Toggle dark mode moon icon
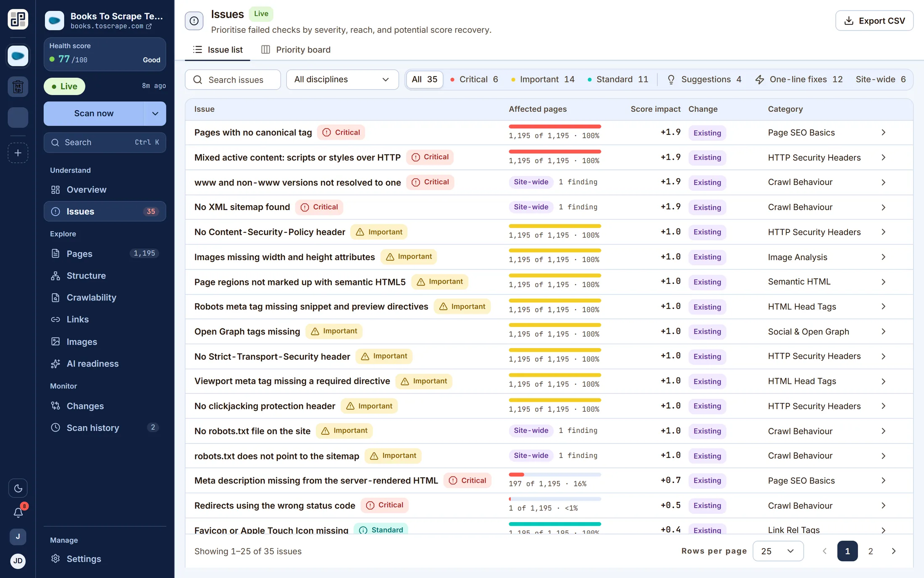 pyautogui.click(x=18, y=488)
